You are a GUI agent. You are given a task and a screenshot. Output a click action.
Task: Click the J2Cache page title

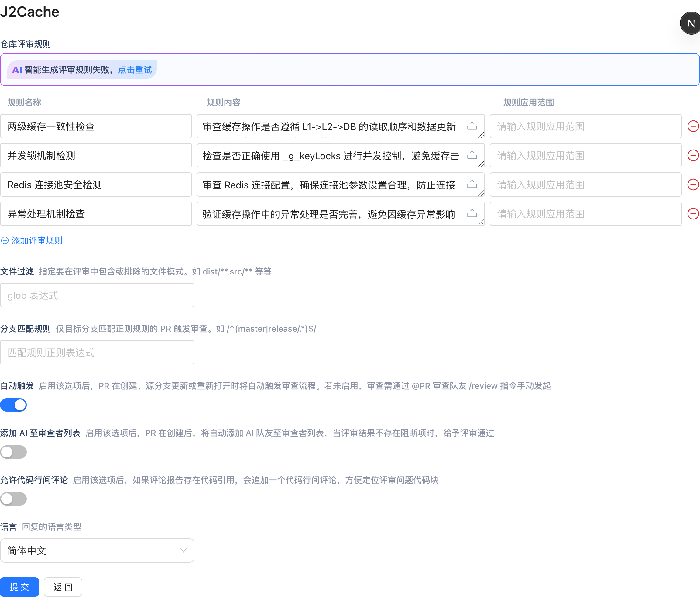tap(30, 12)
